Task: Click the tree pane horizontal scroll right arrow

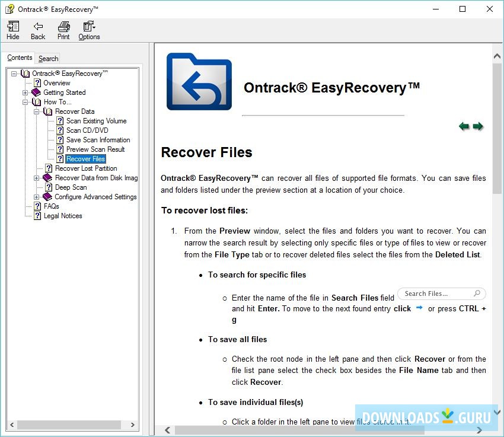Action: click(132, 425)
